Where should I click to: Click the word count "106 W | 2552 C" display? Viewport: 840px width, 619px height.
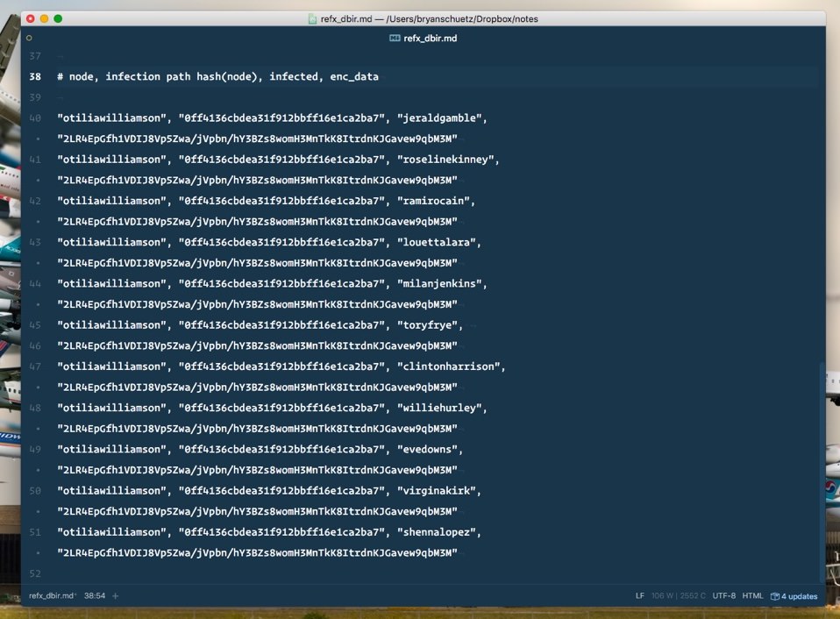678,595
